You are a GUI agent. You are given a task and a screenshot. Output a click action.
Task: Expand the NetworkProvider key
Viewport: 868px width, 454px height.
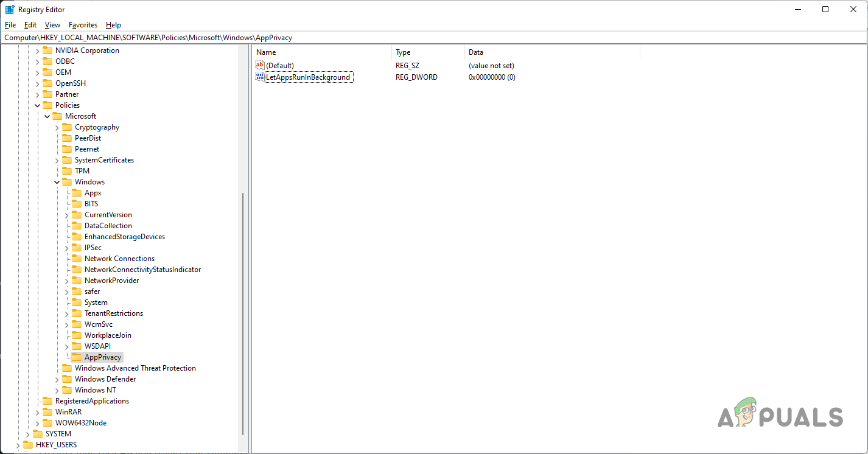pyautogui.click(x=66, y=281)
